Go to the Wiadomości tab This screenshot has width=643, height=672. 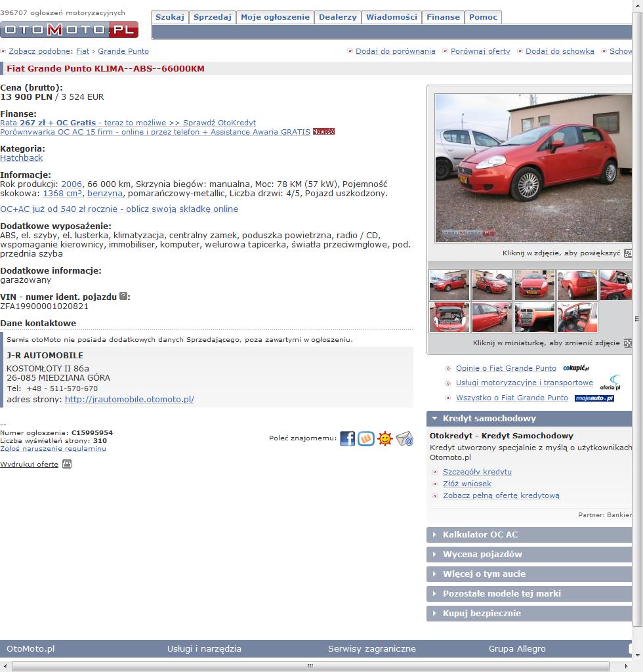[392, 17]
